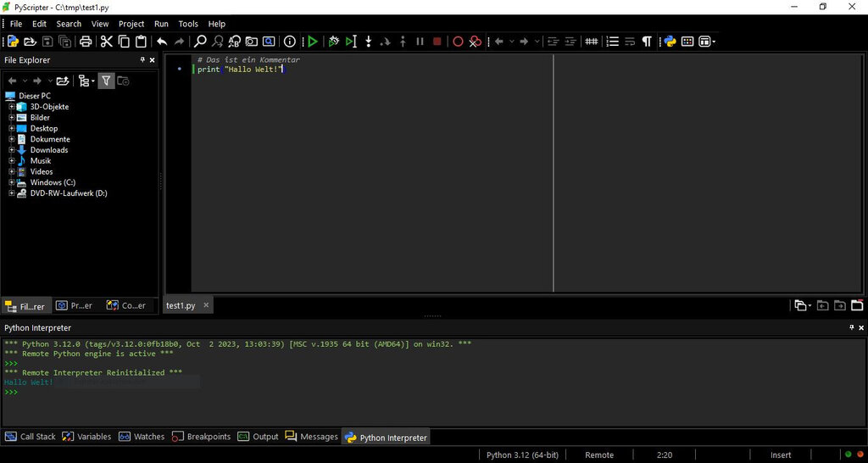Switch to the Breakpoints tab
Image resolution: width=868 pixels, height=463 pixels.
[202, 437]
